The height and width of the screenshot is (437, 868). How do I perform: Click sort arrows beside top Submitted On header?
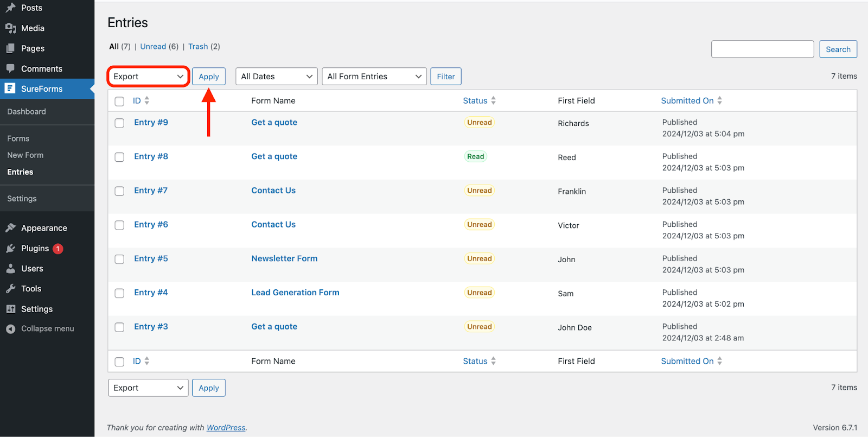[720, 100]
